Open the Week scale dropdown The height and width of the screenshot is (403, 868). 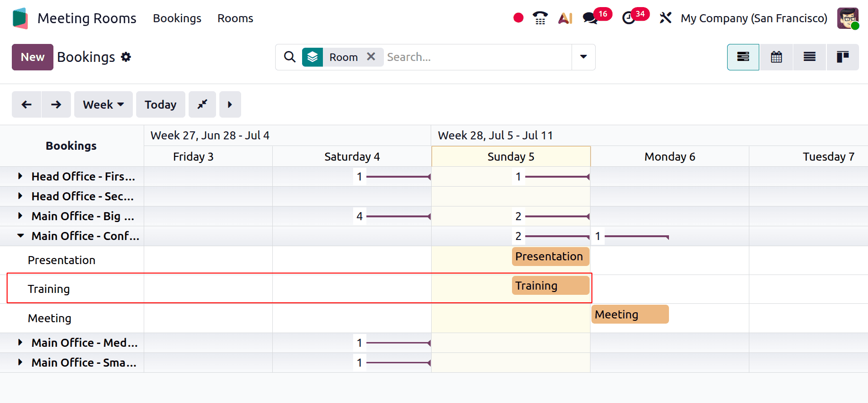coord(104,104)
